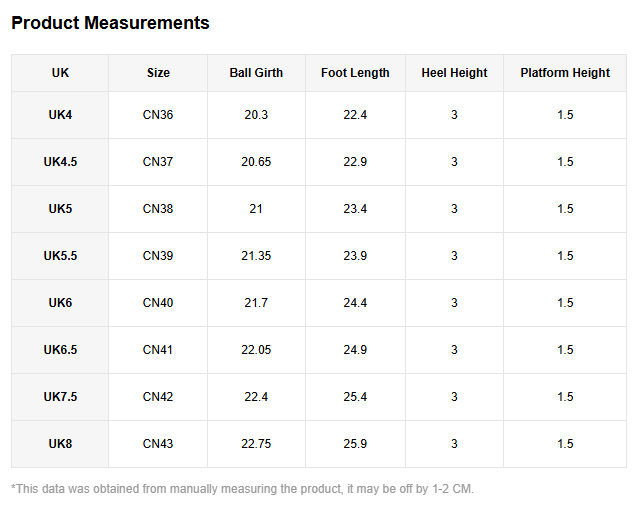Select the UK column header
The image size is (633, 509).
(x=60, y=73)
